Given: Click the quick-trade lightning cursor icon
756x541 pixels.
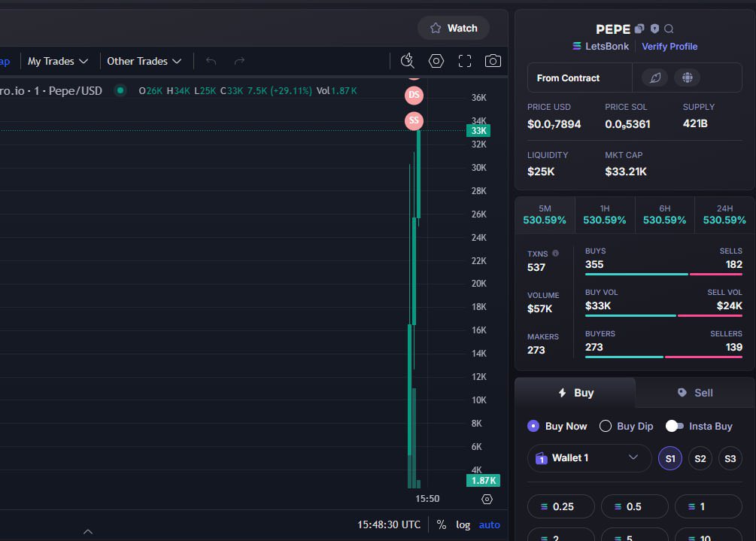Looking at the screenshot, I should 408,61.
